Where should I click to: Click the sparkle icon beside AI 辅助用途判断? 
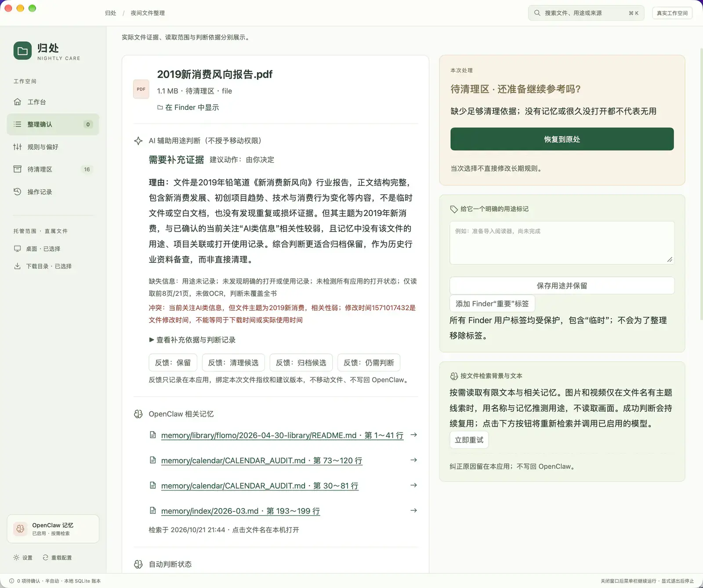coord(138,141)
